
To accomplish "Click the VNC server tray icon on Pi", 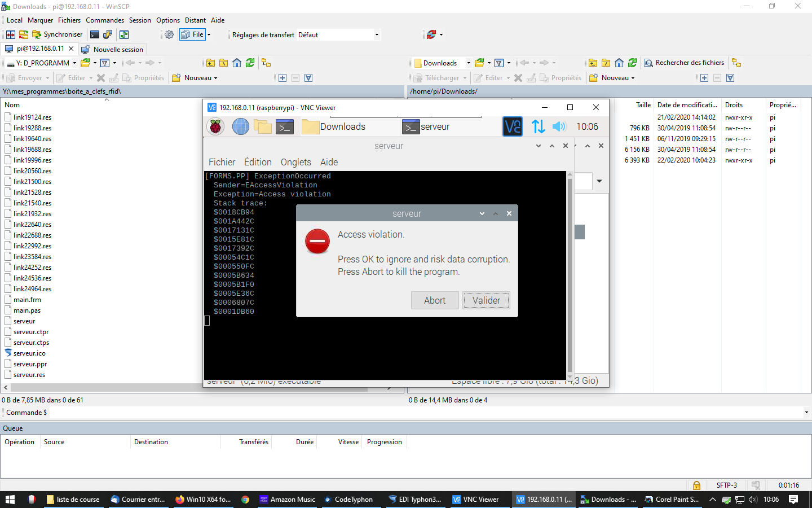I will (513, 126).
